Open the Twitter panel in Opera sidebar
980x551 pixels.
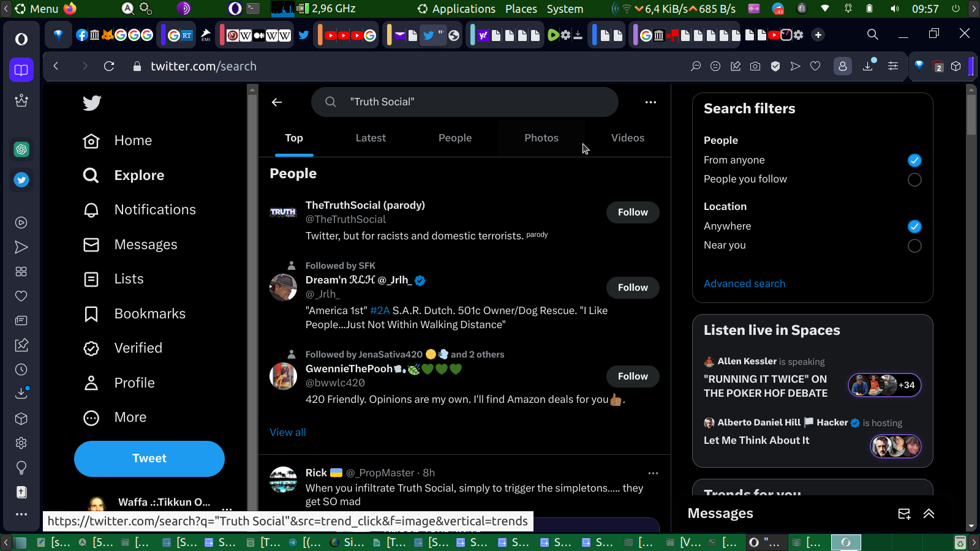pos(21,180)
